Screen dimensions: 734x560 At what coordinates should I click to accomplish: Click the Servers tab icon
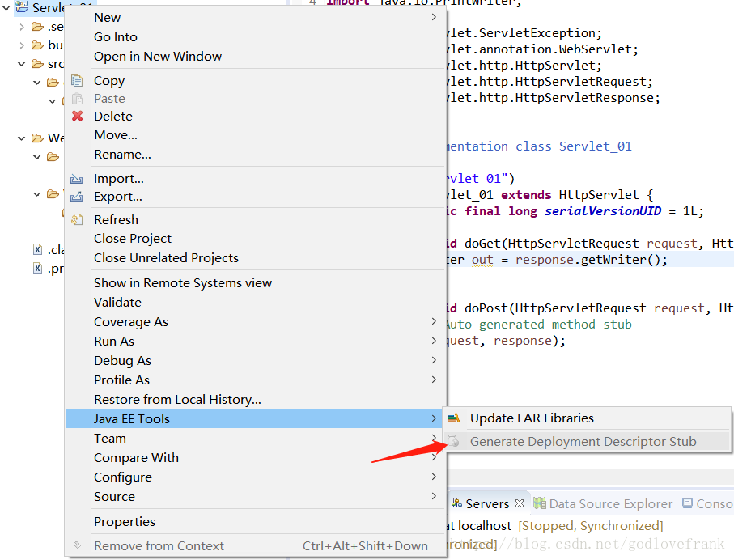[x=456, y=503]
